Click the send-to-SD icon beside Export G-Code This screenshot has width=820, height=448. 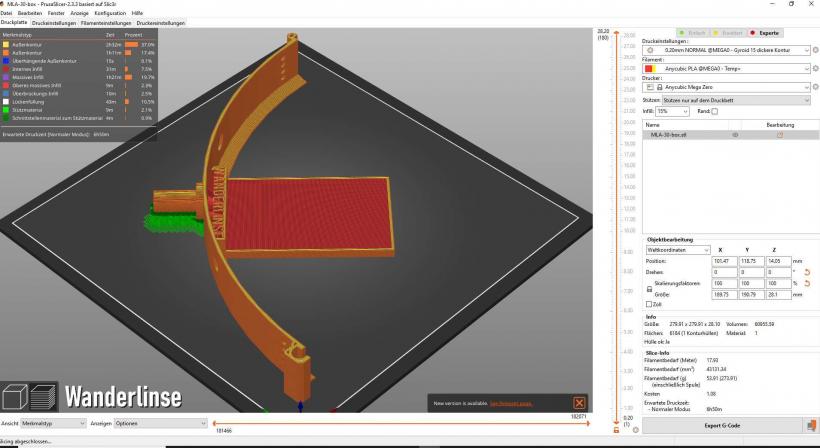pos(811,426)
